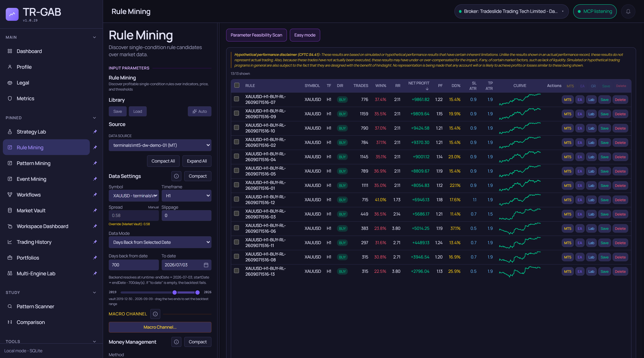The image size is (644, 358).
Task: Unpin Rule Mining pin icon
Action: [95, 147]
